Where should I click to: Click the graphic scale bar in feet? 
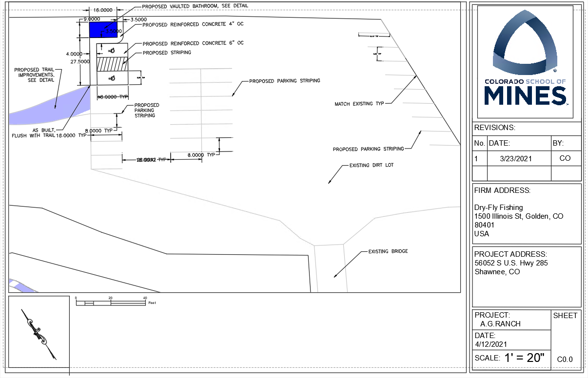pyautogui.click(x=111, y=302)
